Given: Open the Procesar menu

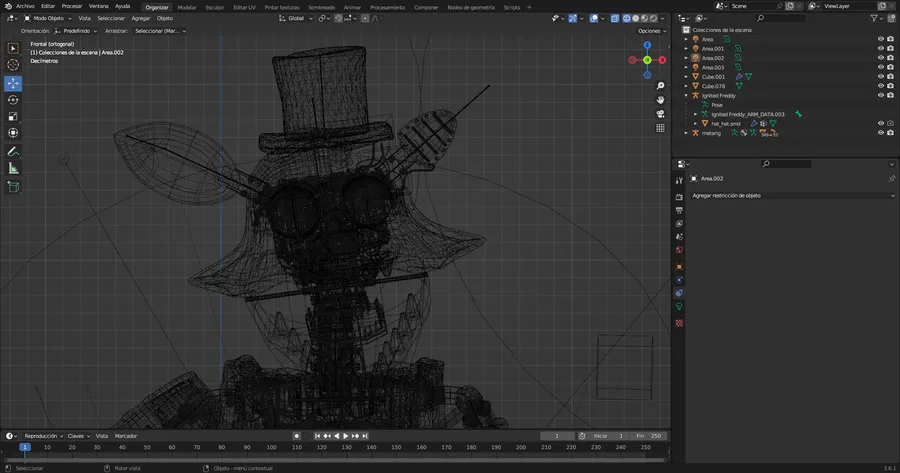Looking at the screenshot, I should [72, 6].
